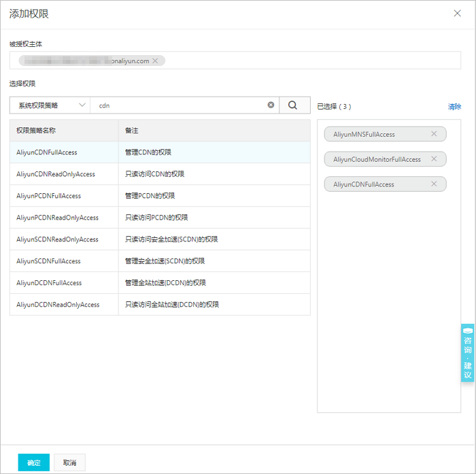Click the magnifier search button
Viewport: 476px width, 474px height.
click(294, 105)
